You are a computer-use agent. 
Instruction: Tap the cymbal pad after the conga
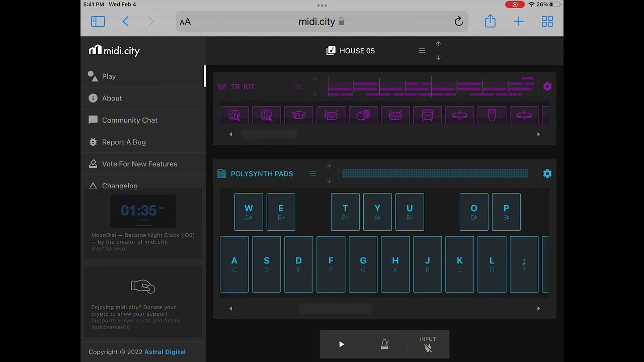pyautogui.click(x=524, y=115)
